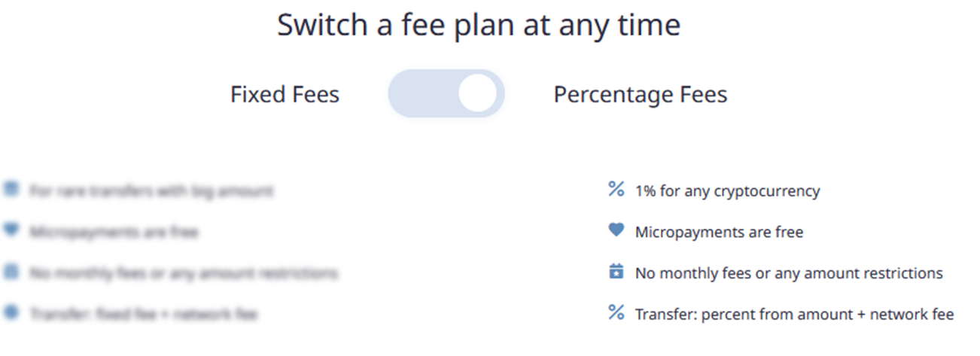
Task: Click the "Switch a fee plan at any time" heading
Action: (479, 26)
